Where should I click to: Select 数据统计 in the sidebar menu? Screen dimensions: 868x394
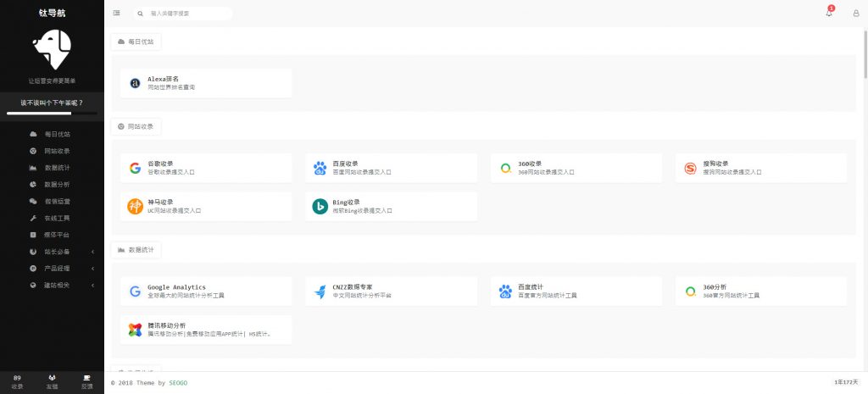click(57, 168)
